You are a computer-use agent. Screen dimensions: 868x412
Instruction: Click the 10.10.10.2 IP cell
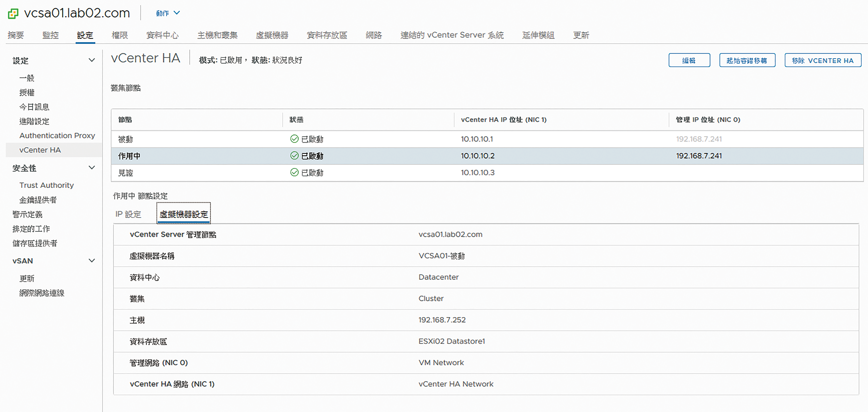click(x=478, y=156)
